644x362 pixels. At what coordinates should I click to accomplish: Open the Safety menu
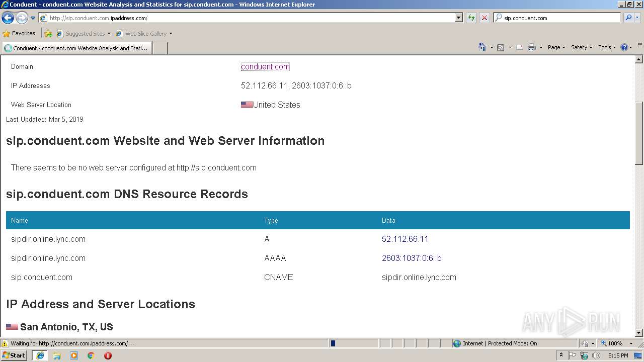coord(582,47)
